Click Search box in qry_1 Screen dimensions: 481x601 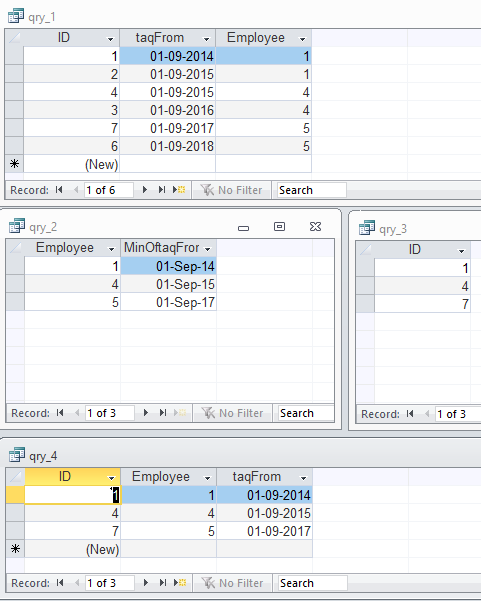point(312,190)
